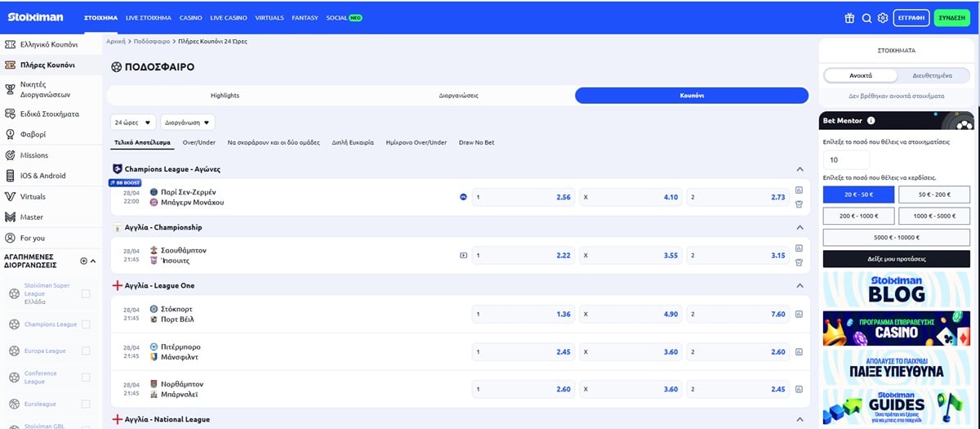This screenshot has width=980, height=429.
Task: Switch to the Διοργανώσεις tab
Action: tap(458, 96)
